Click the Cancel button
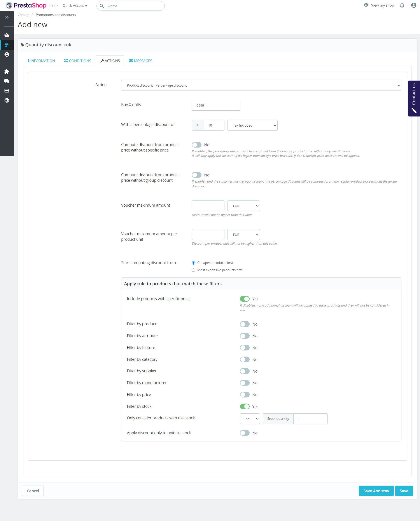 pyautogui.click(x=33, y=491)
